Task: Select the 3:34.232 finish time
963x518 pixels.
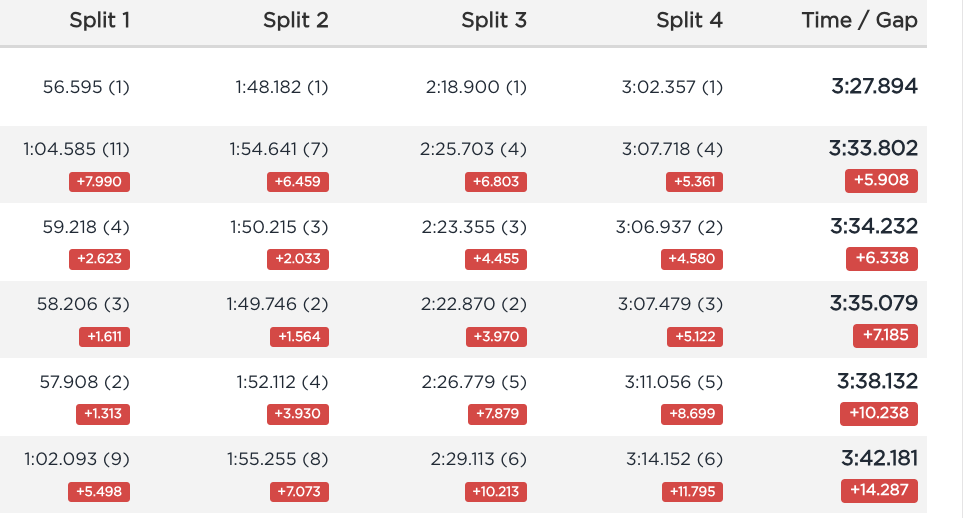Action: pyautogui.click(x=874, y=226)
